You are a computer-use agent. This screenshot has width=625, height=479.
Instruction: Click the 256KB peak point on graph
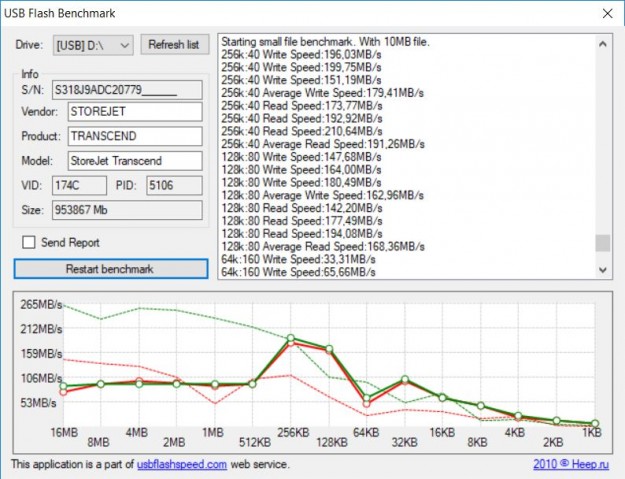click(291, 340)
